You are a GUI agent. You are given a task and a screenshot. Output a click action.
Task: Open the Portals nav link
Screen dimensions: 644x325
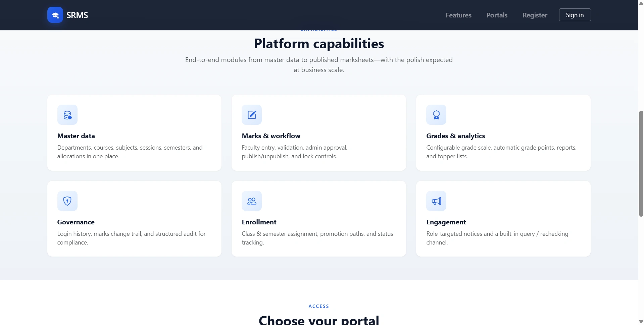[x=497, y=15]
